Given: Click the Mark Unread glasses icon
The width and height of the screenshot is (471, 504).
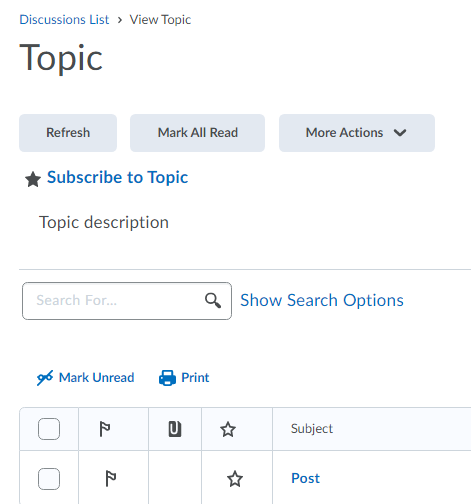Looking at the screenshot, I should [x=45, y=378].
